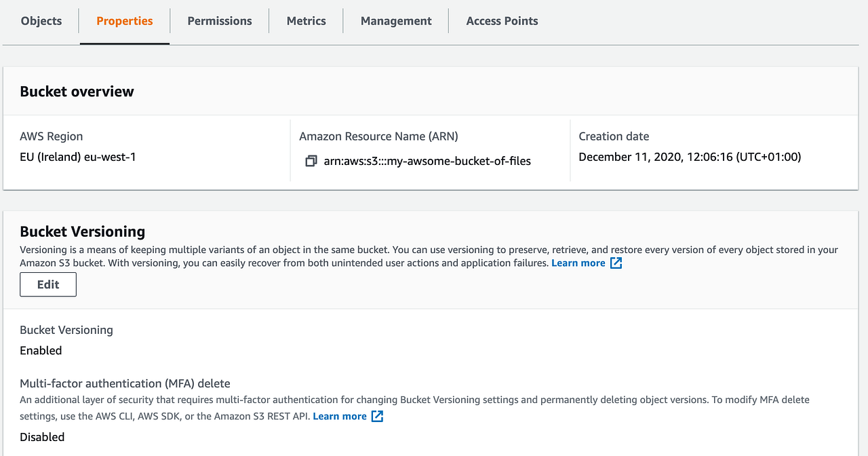
Task: Go to the Metrics tab
Action: [x=307, y=21]
